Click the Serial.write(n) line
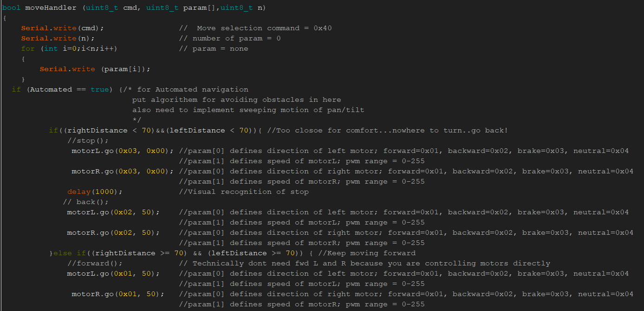Screen dimensions: 644x311 point(58,39)
